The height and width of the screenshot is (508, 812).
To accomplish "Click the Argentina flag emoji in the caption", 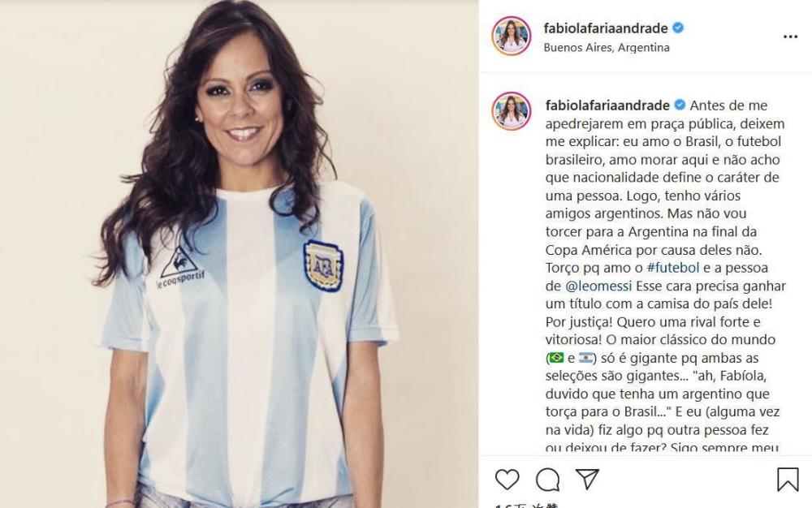I will tap(586, 358).
